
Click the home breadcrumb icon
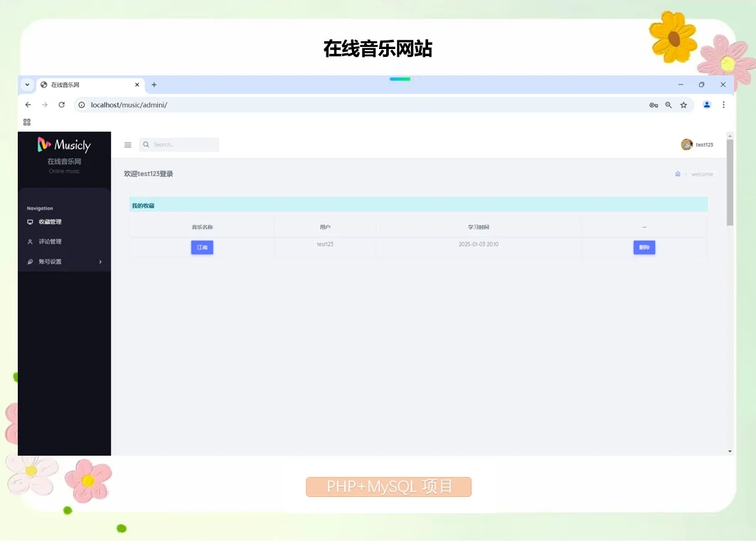click(x=678, y=173)
